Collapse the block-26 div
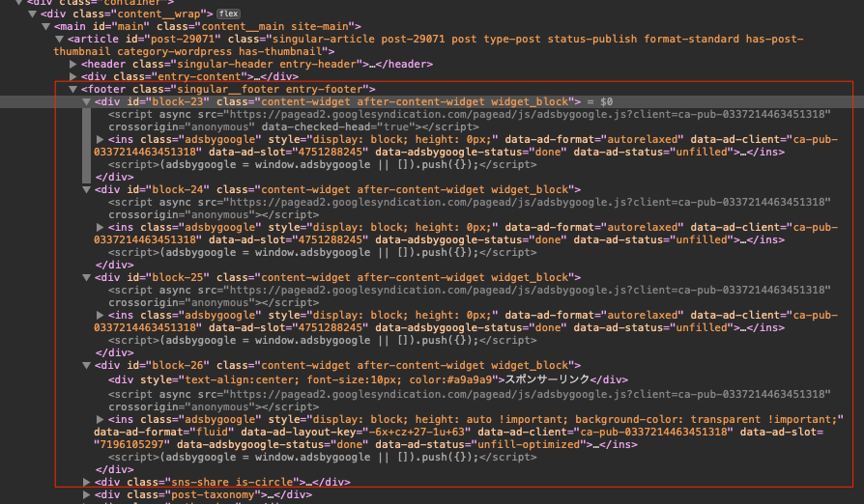Screen dimensions: 864x504 tap(87, 365)
